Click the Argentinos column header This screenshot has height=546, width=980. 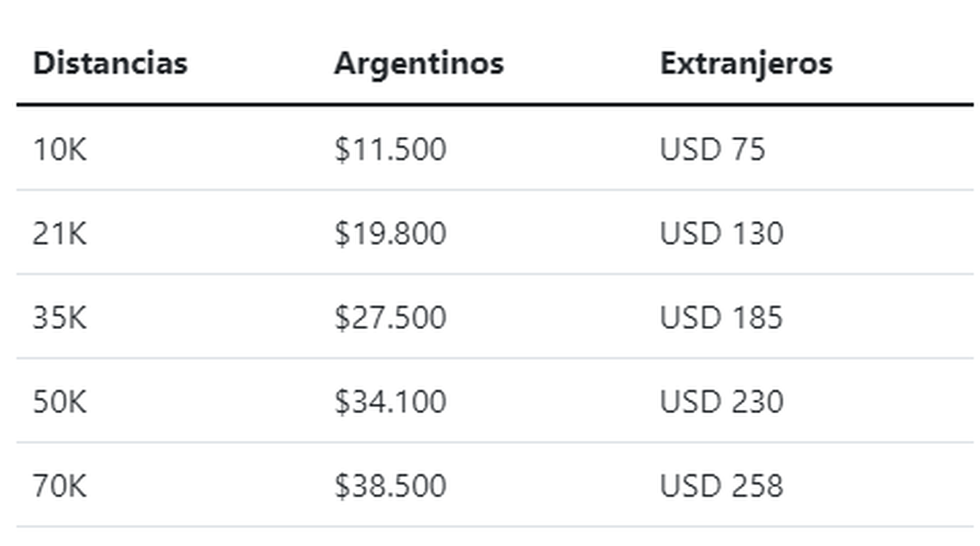coord(419,63)
